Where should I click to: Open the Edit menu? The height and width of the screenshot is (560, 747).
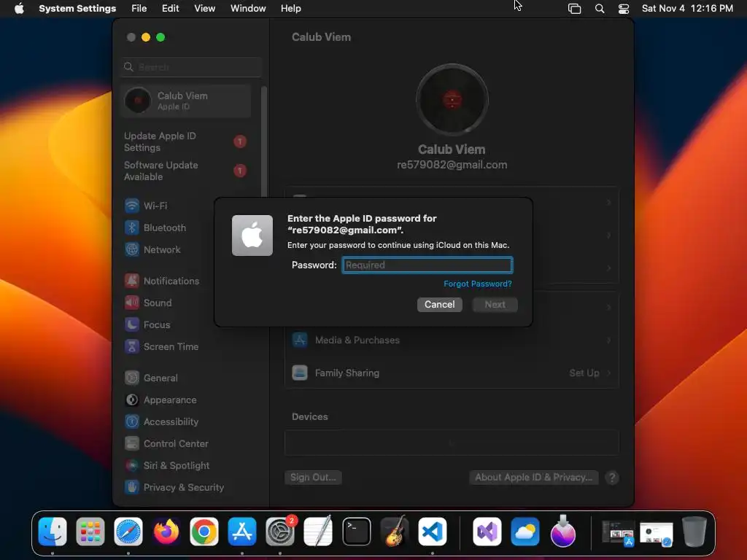click(170, 8)
